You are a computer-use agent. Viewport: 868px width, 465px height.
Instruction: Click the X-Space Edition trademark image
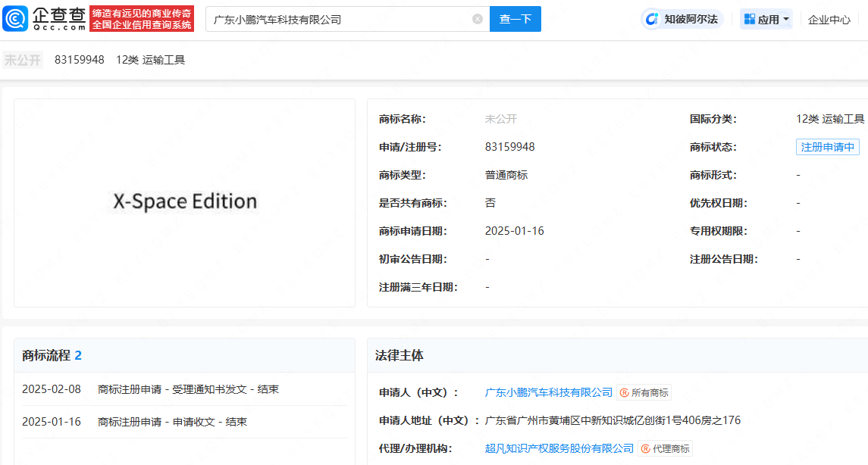(185, 201)
